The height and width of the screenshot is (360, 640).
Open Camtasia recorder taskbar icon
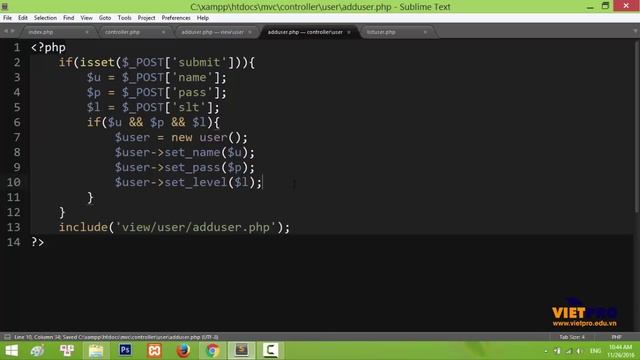[270, 350]
